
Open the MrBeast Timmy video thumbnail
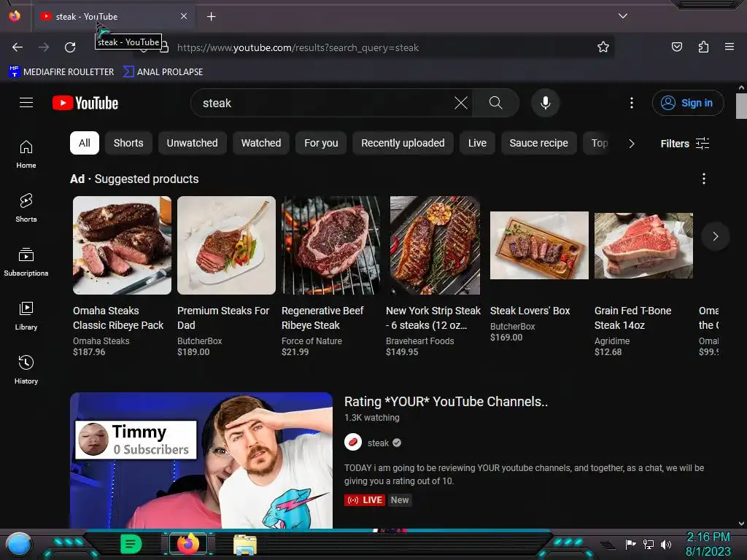[201, 460]
